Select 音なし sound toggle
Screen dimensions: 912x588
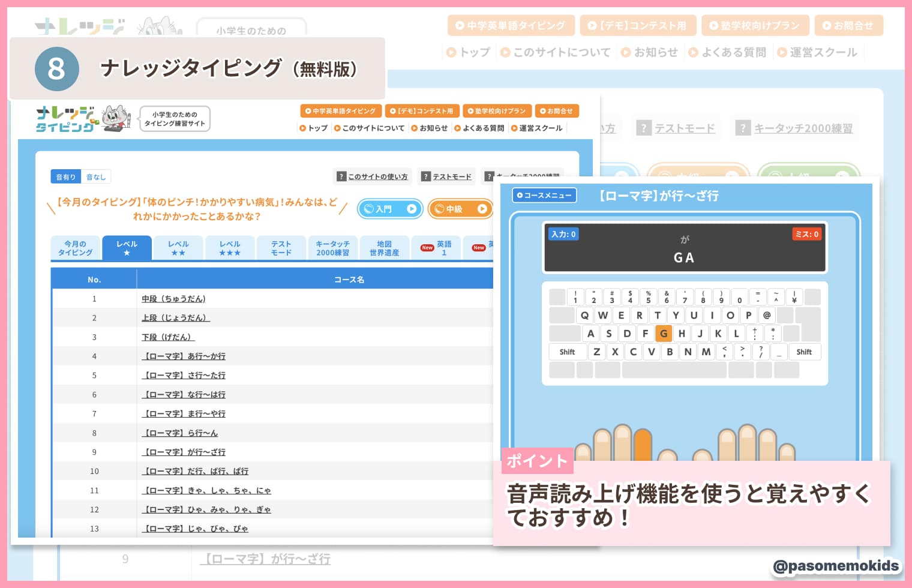coord(96,177)
